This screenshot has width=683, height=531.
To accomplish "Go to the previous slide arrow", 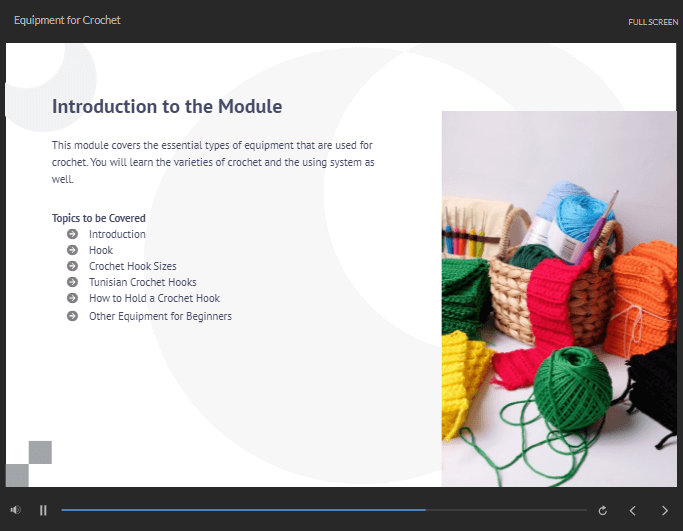I will pyautogui.click(x=633, y=511).
